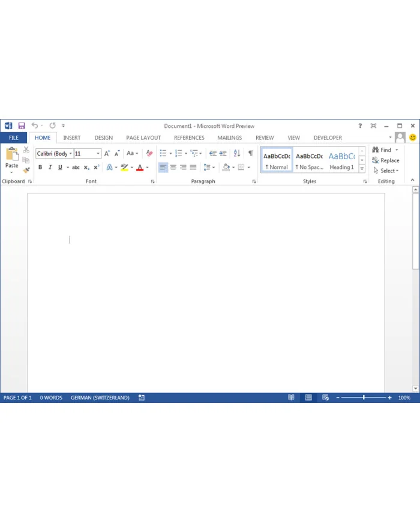420x522 pixels.
Task: Send a smile feedback icon
Action: [x=413, y=138]
